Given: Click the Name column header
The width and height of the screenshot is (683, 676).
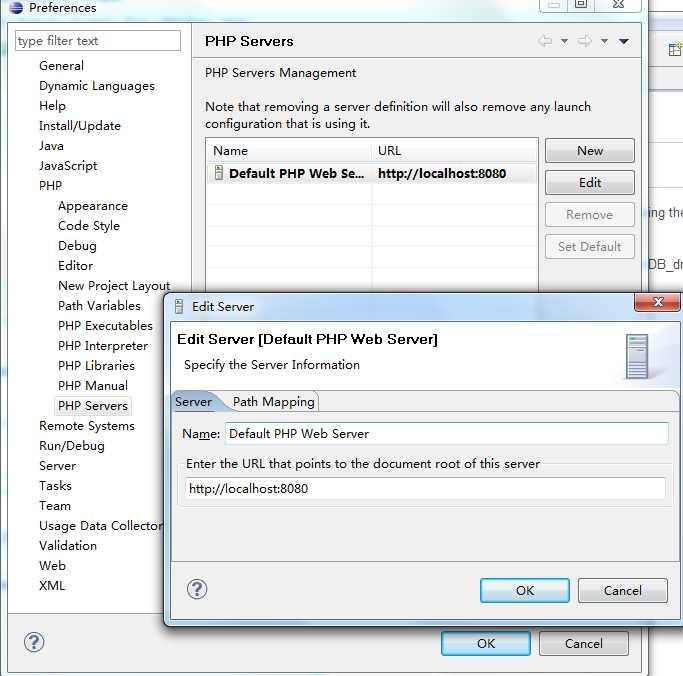Looking at the screenshot, I should point(289,151).
